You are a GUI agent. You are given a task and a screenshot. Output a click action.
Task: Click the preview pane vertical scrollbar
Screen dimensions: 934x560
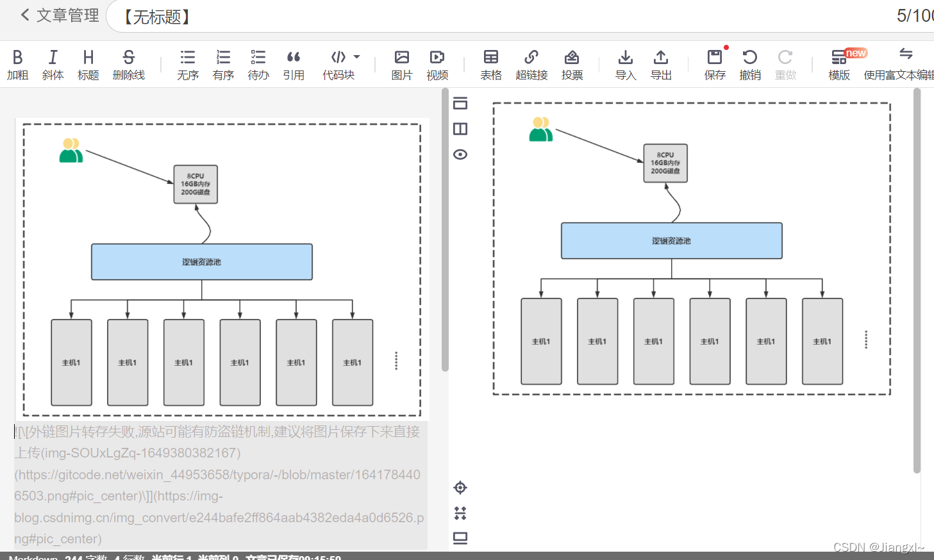coord(917,281)
